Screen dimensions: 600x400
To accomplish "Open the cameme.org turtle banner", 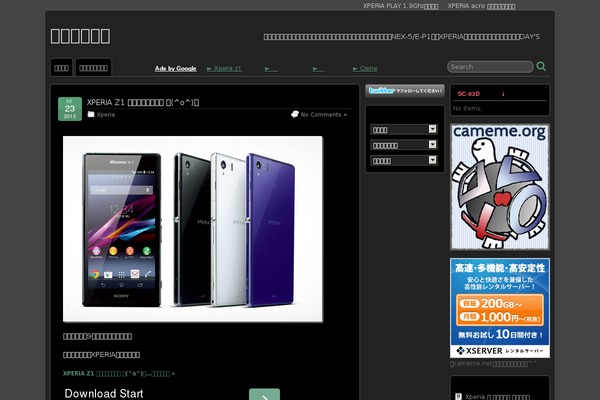I will point(500,186).
